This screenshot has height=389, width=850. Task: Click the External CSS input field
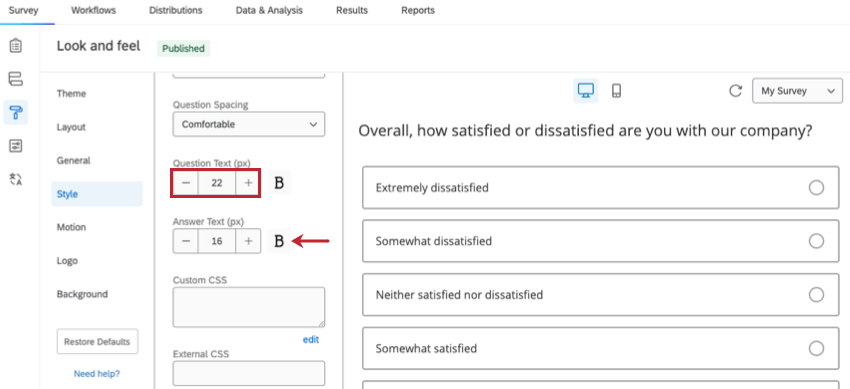tap(249, 373)
